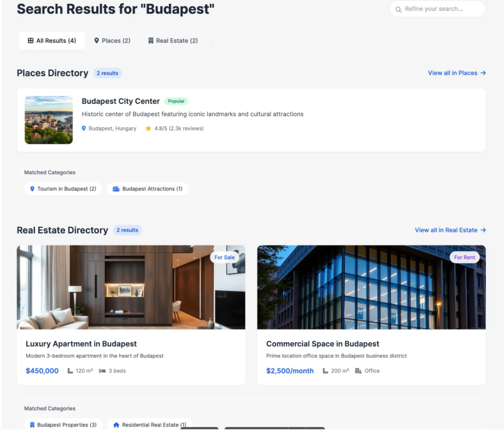The height and width of the screenshot is (433, 504).
Task: Select the Real Estate (2) tab
Action: point(173,40)
